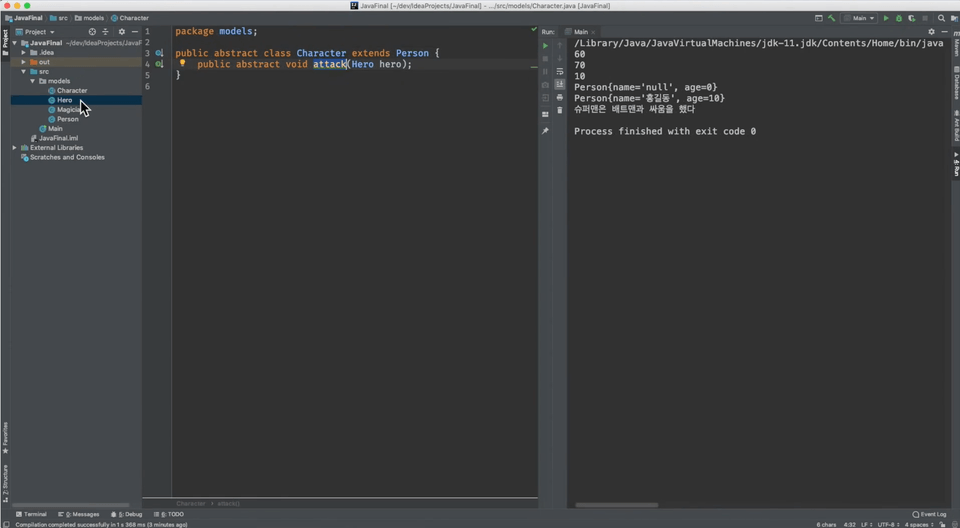Click the Exit icon in Run panel
This screenshot has width=960, height=528.
[x=545, y=98]
